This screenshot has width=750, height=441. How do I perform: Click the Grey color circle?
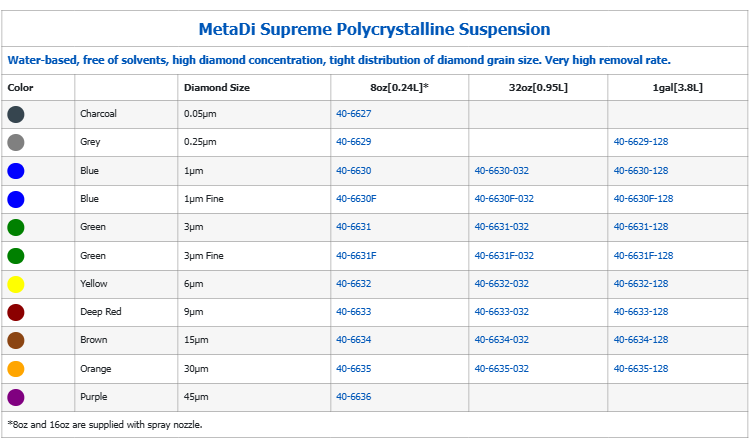tap(16, 143)
